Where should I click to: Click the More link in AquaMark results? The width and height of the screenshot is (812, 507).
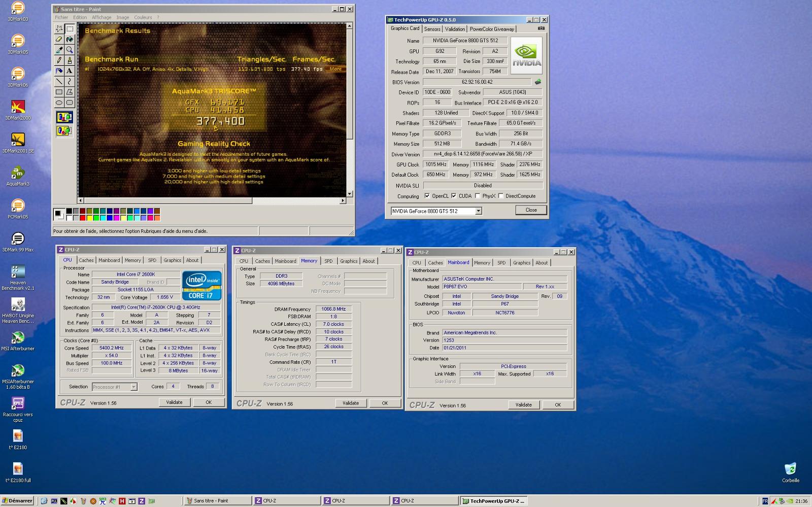(335, 69)
